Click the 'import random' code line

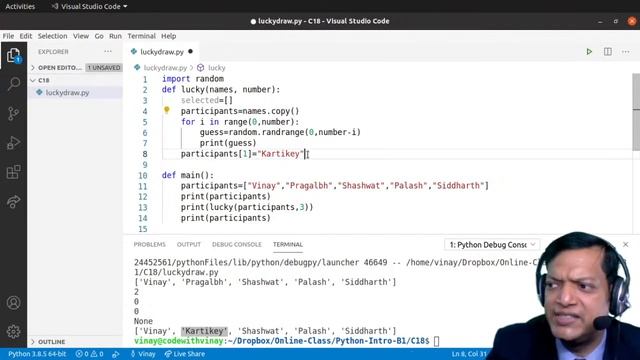click(x=193, y=79)
